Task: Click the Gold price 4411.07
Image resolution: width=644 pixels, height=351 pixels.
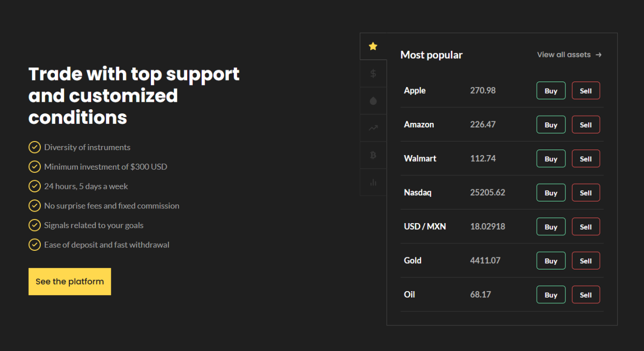Action: [x=485, y=260]
